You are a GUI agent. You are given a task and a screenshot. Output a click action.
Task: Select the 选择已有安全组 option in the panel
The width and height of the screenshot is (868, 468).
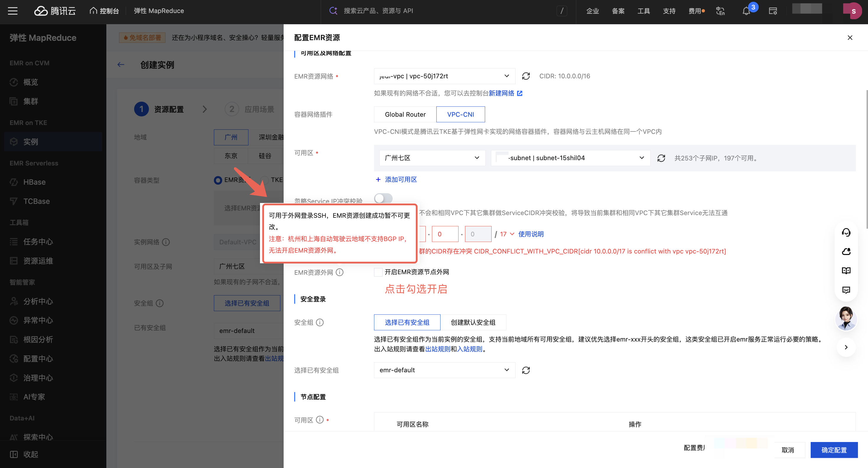coord(407,322)
